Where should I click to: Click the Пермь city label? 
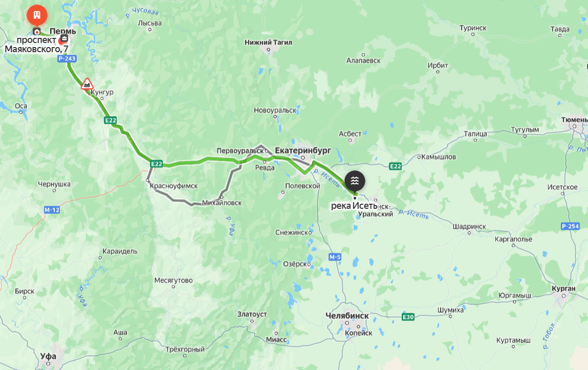(62, 31)
